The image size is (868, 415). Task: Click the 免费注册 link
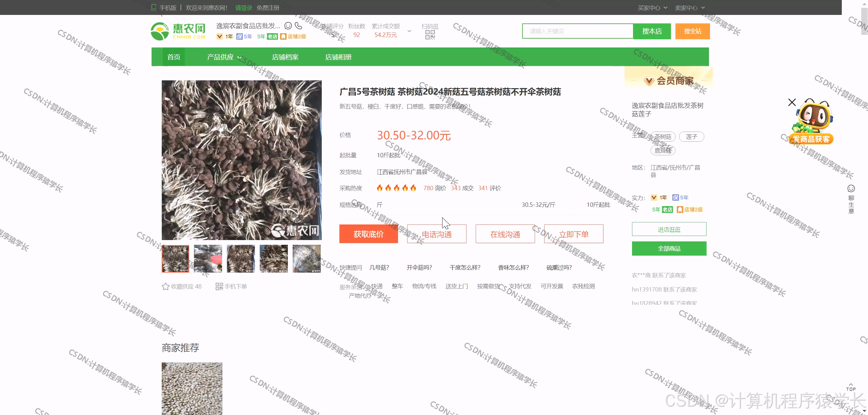268,7
